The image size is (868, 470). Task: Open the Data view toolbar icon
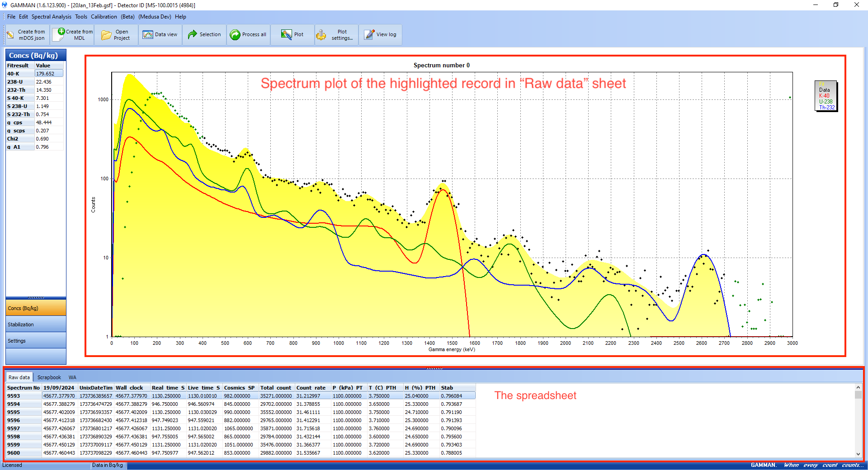(148, 35)
